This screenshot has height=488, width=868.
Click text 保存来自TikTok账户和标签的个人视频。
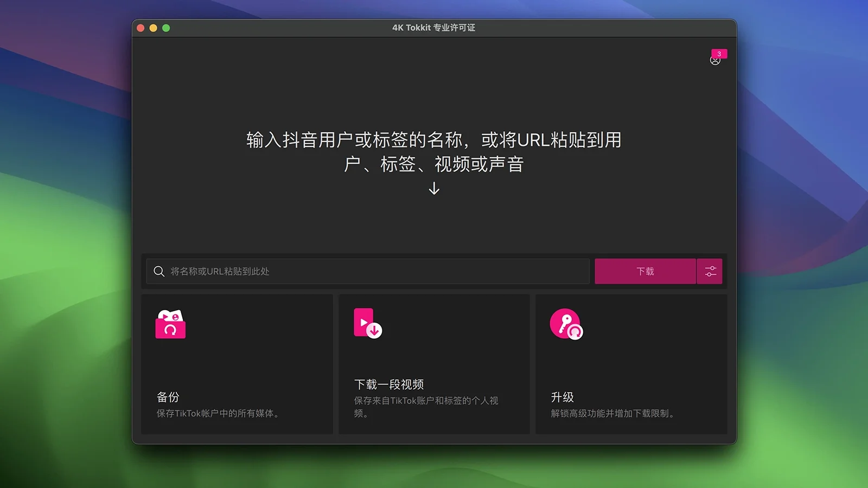(426, 407)
